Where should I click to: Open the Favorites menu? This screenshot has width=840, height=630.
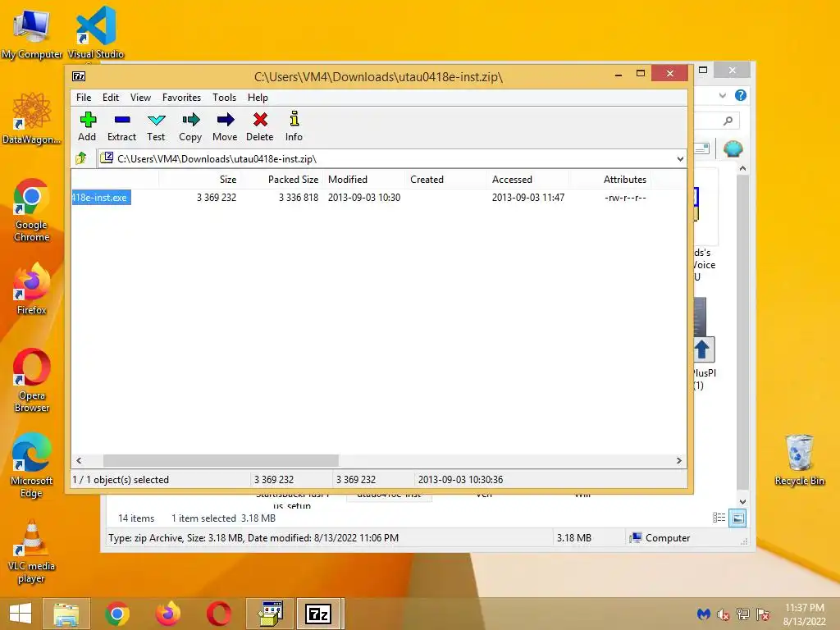pos(181,98)
